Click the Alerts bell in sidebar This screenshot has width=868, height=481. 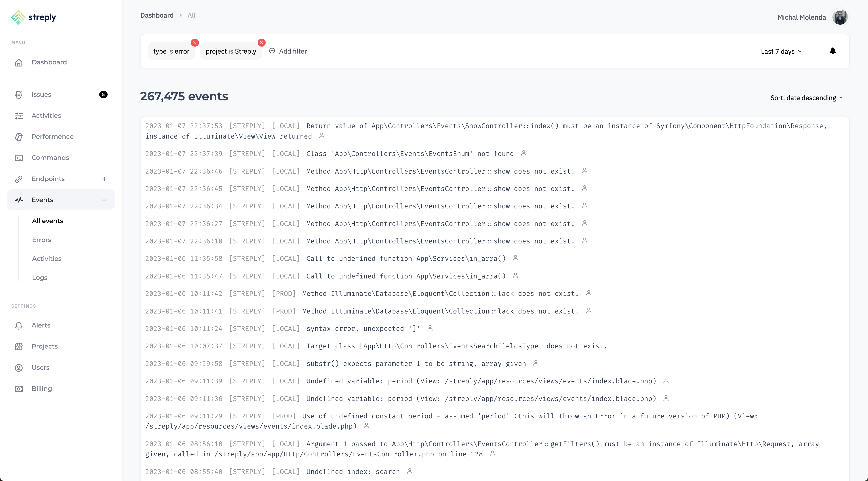pyautogui.click(x=19, y=325)
